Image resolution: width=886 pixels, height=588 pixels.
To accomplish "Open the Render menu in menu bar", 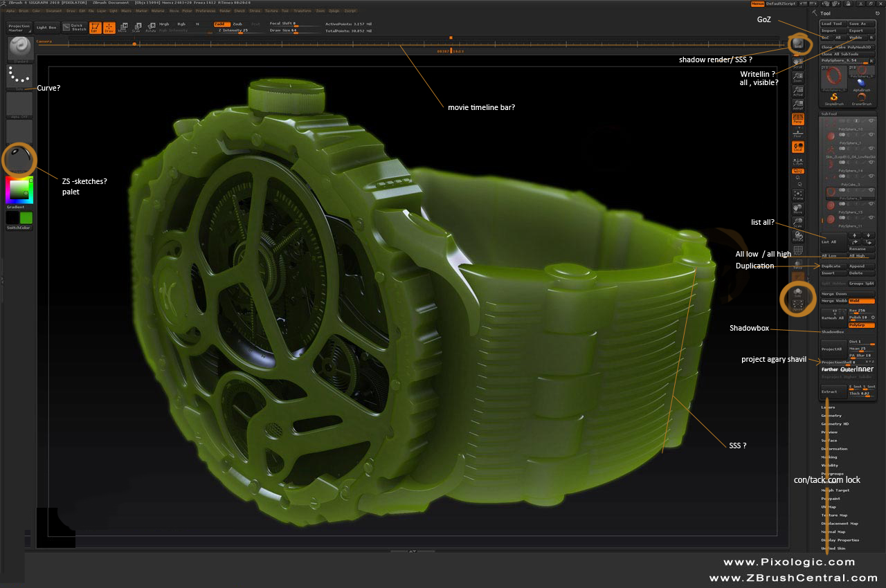I will 225,11.
